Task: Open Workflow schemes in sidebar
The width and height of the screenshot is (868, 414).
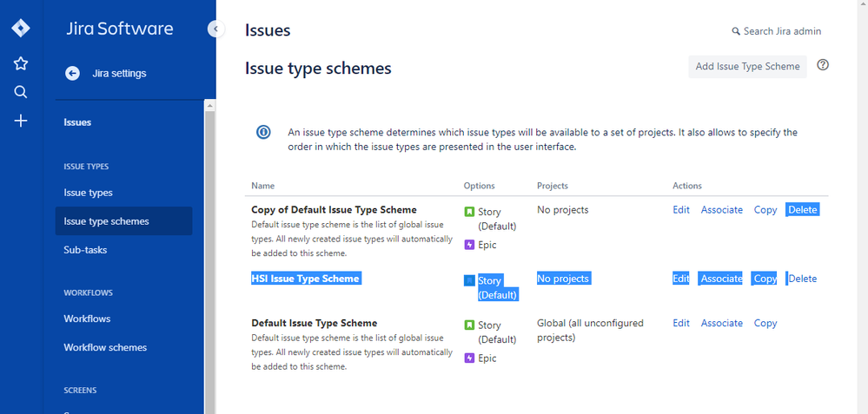Action: pos(105,348)
